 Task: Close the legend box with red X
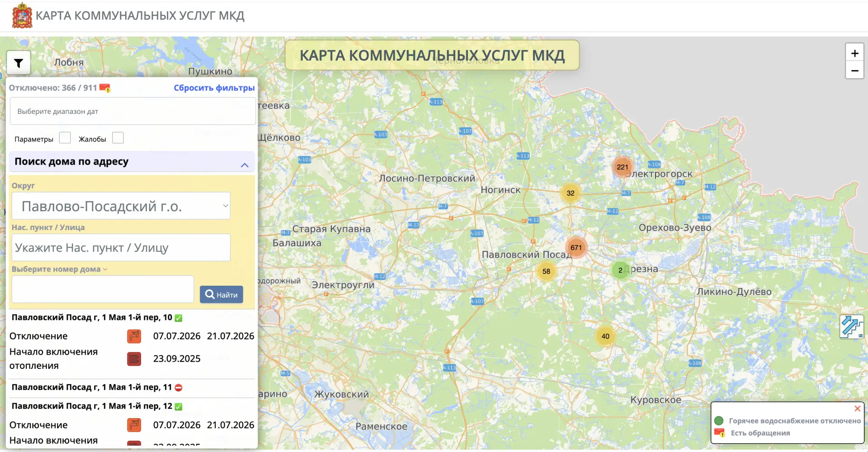pos(857,409)
